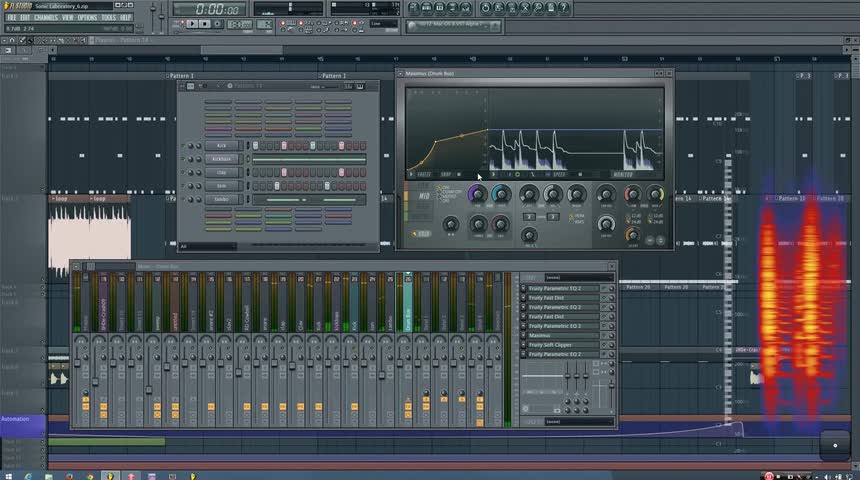
Task: Close the Maximus plugin window
Action: pyautogui.click(x=668, y=74)
